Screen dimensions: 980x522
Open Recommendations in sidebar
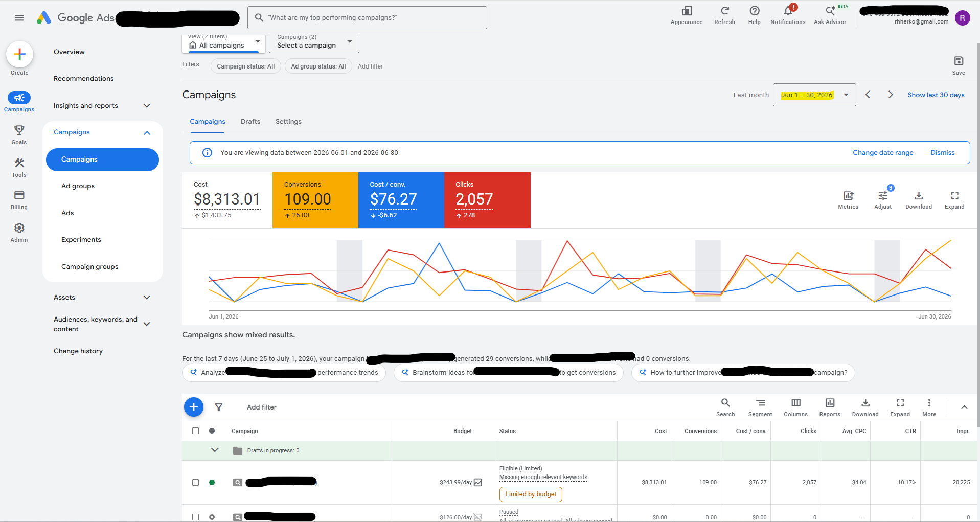pyautogui.click(x=84, y=79)
